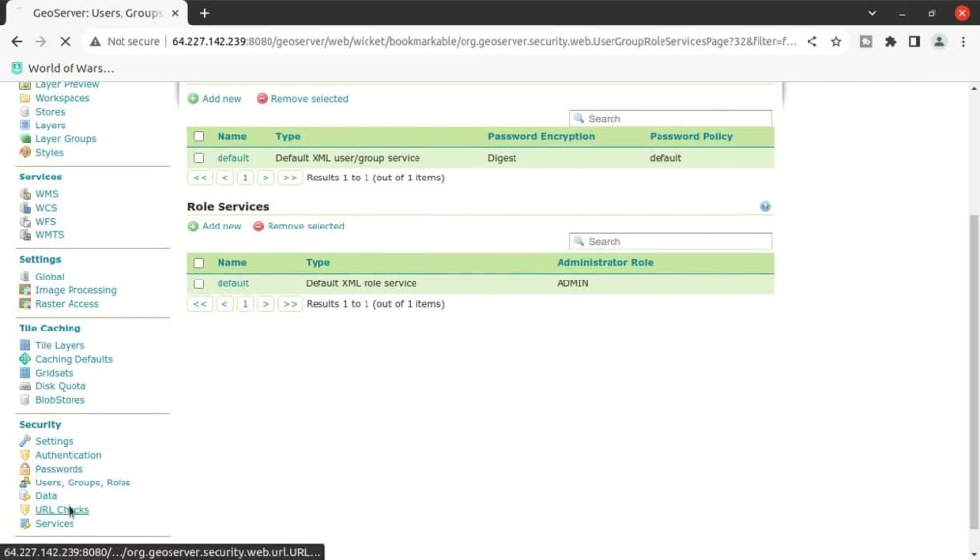
Task: Open URL Checks page
Action: [62, 510]
